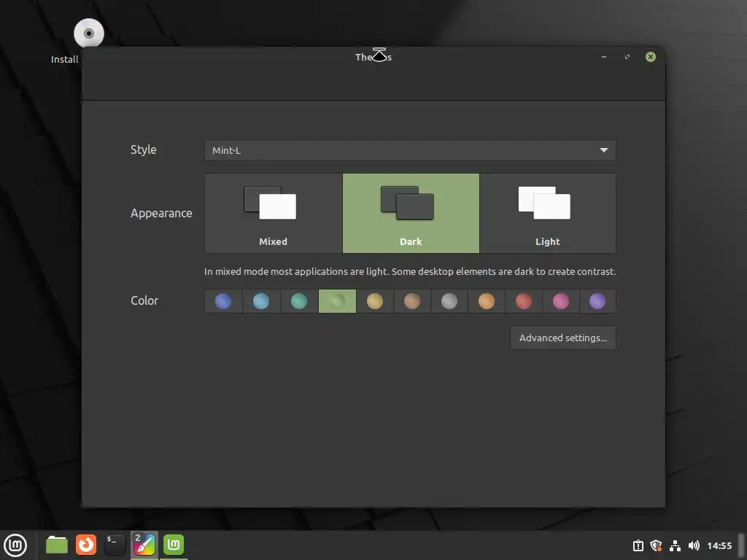
Task: Click the clipboard notification tray icon
Action: [x=638, y=545]
